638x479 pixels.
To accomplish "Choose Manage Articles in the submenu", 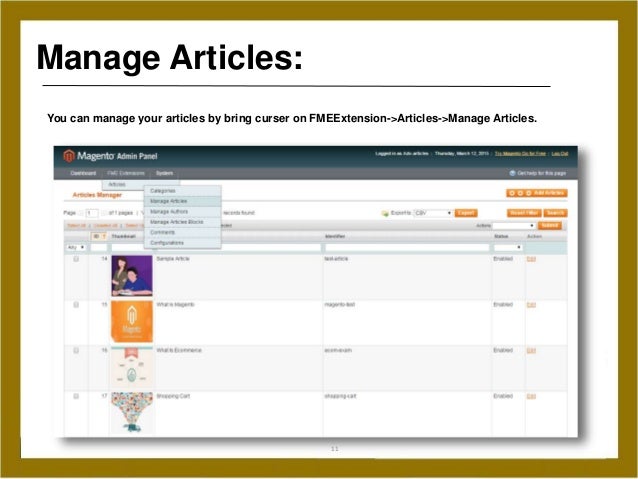I will tap(183, 201).
